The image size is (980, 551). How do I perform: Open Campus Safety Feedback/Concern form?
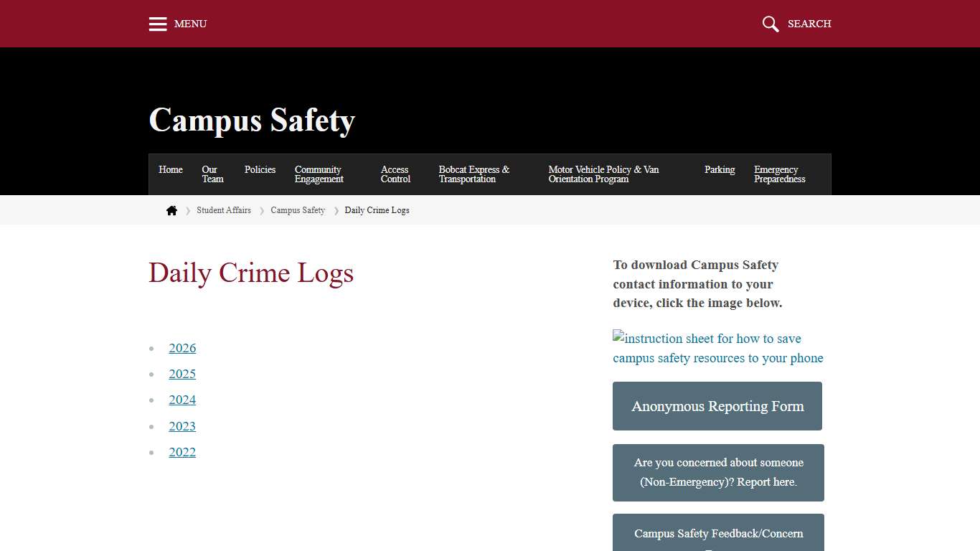click(717, 534)
